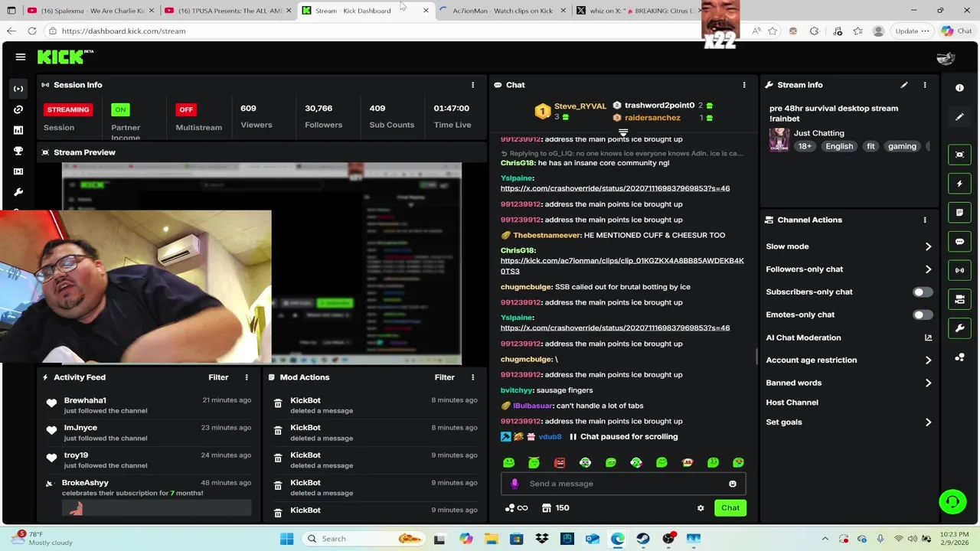Switch to Ac7ionMan Watch clips on Kick tab
The height and width of the screenshot is (551, 980).
point(502,11)
